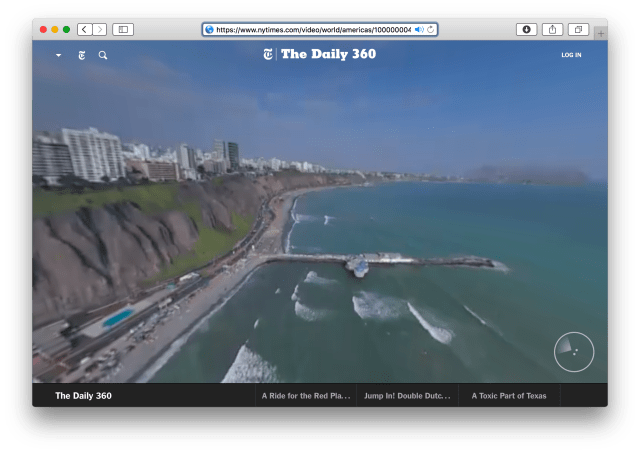This screenshot has width=640, height=453.
Task: Go forward with the Safari forward arrow
Action: coord(100,29)
